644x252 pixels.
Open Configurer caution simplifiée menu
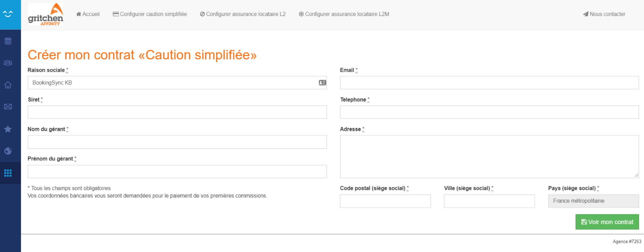[150, 14]
